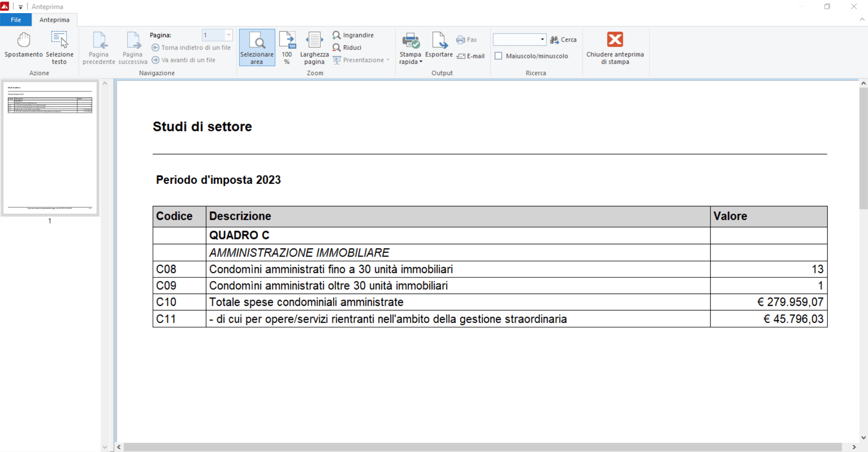This screenshot has width=868, height=452.
Task: Set zoom to 100 %
Action: click(287, 48)
